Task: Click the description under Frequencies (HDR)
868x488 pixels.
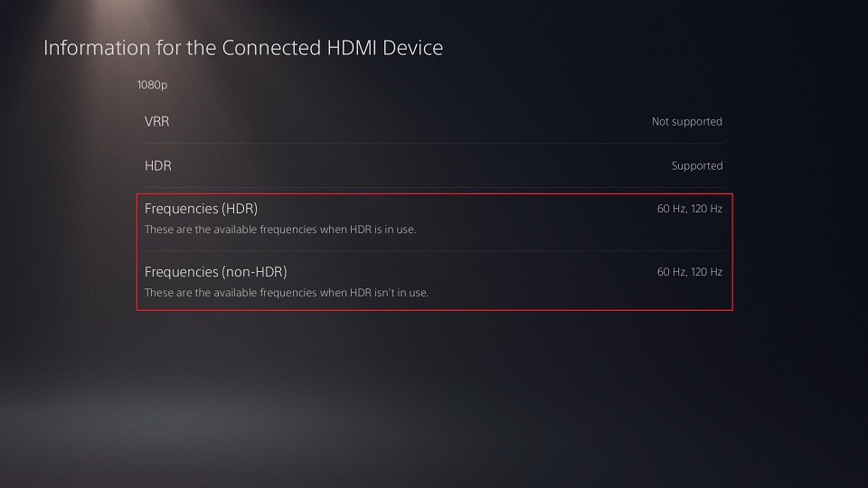Action: click(280, 230)
